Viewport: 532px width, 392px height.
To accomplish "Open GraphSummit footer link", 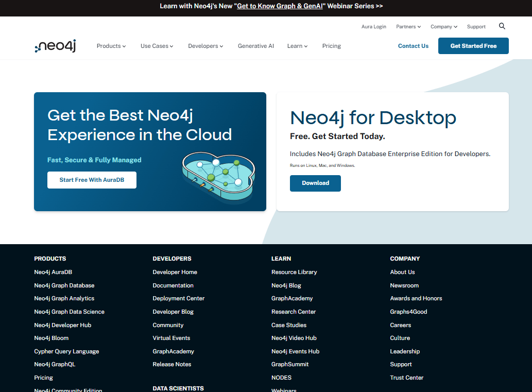I will [x=290, y=364].
